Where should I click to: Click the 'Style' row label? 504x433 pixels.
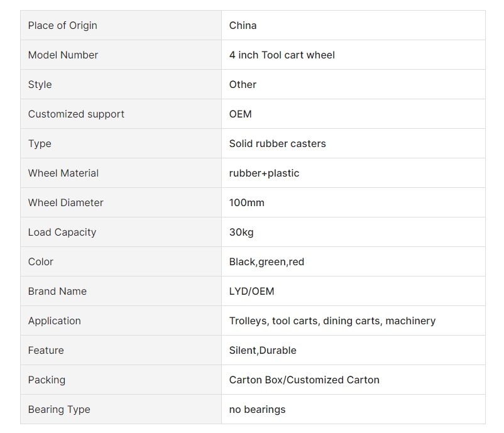point(40,85)
